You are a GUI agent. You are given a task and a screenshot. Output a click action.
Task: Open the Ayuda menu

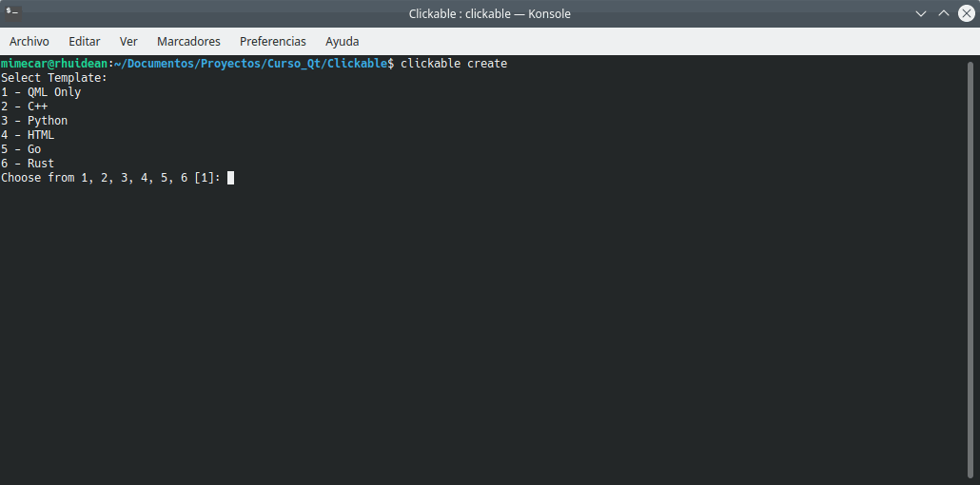pyautogui.click(x=343, y=41)
